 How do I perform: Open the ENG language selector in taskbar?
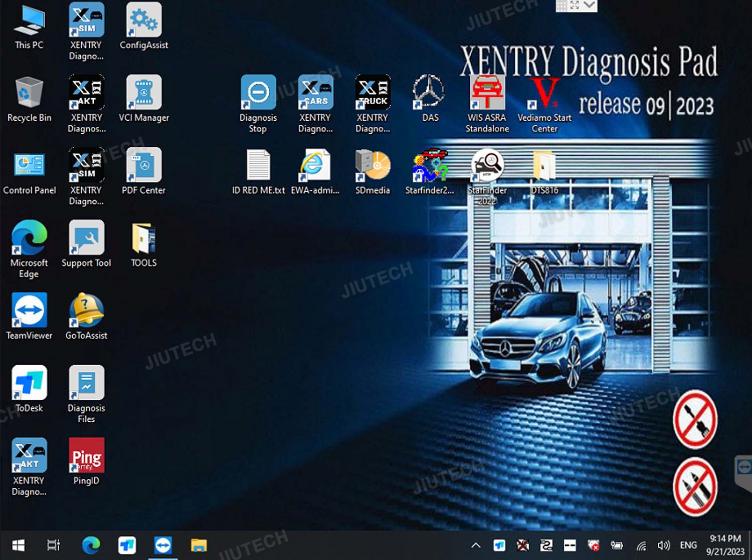coord(688,545)
